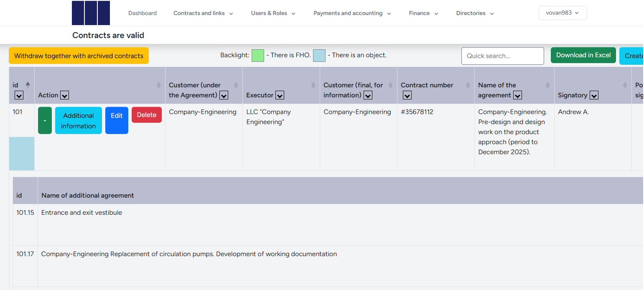Go to the Dashboard page
This screenshot has width=644, height=290.
(x=143, y=13)
